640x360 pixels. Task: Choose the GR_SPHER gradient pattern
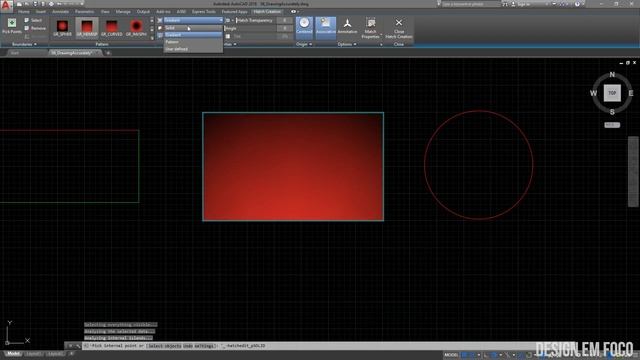pyautogui.click(x=62, y=28)
